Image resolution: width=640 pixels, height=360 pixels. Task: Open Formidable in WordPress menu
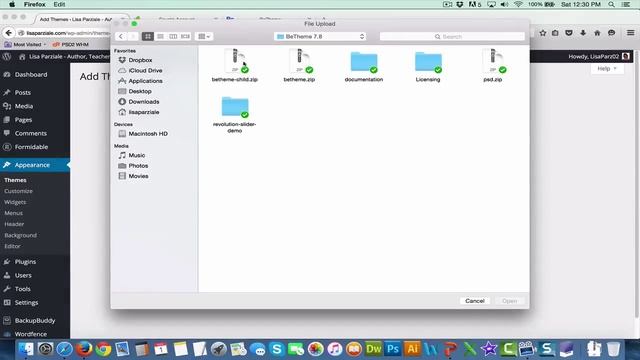(x=31, y=147)
